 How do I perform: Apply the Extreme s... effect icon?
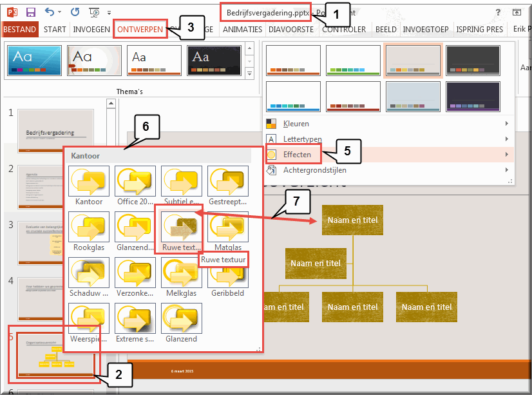(135, 318)
